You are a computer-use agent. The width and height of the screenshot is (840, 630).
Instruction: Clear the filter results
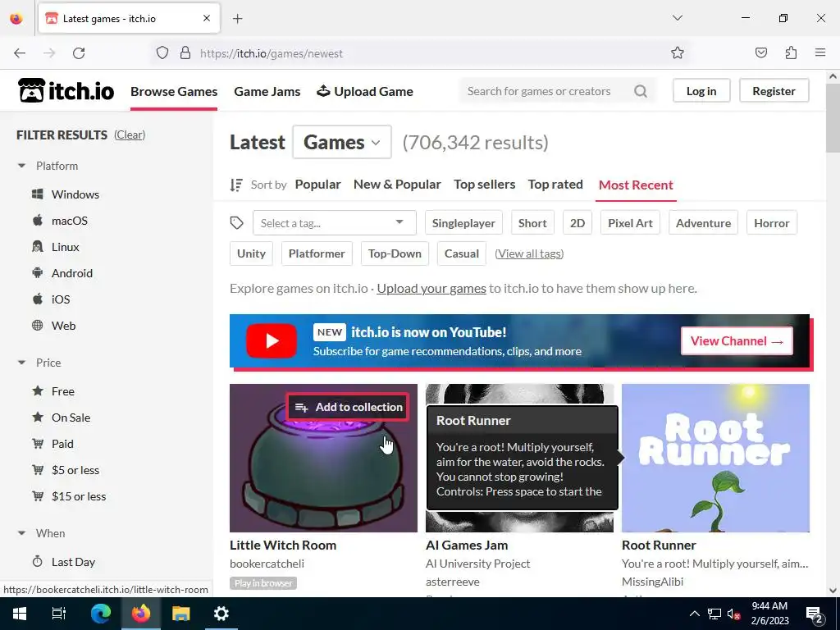click(x=130, y=135)
